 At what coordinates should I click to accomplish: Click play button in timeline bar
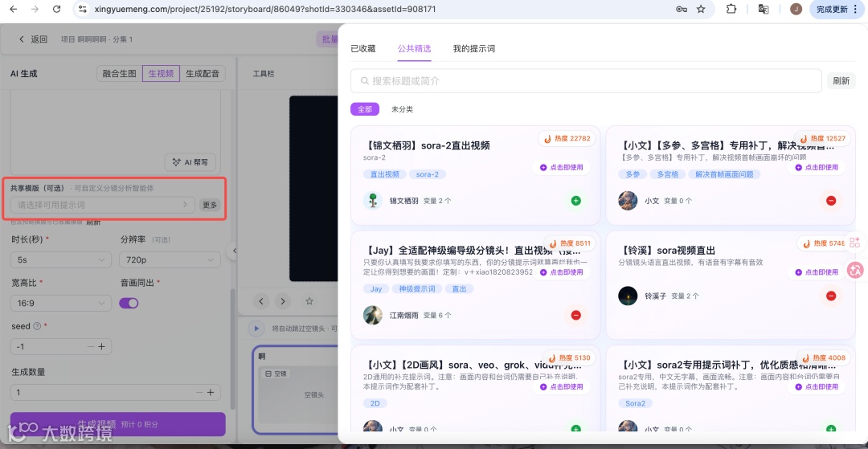(256, 329)
